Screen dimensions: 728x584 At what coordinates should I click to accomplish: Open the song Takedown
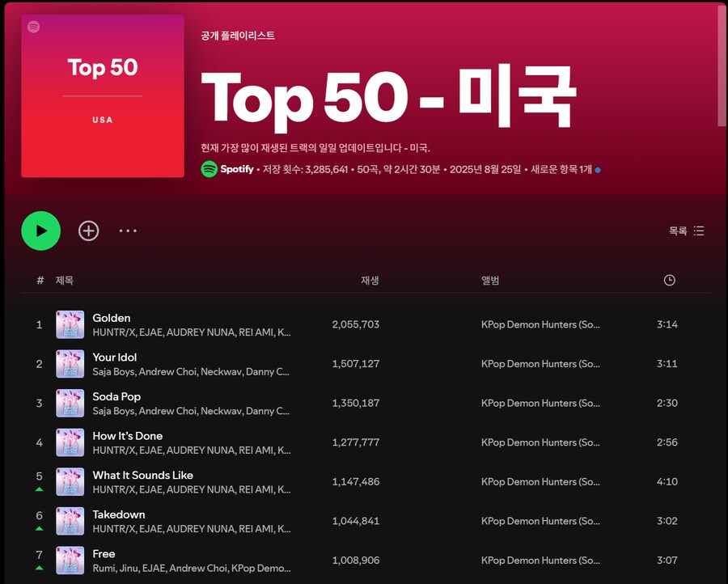click(119, 514)
